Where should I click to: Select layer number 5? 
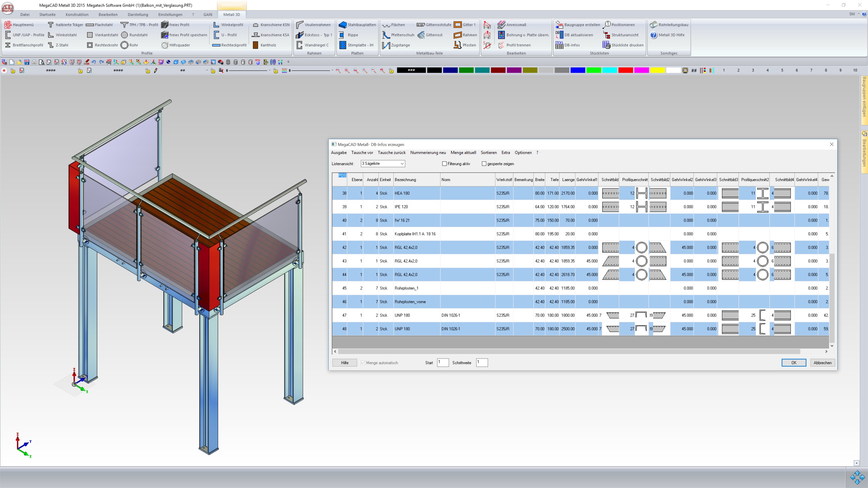[x=782, y=70]
